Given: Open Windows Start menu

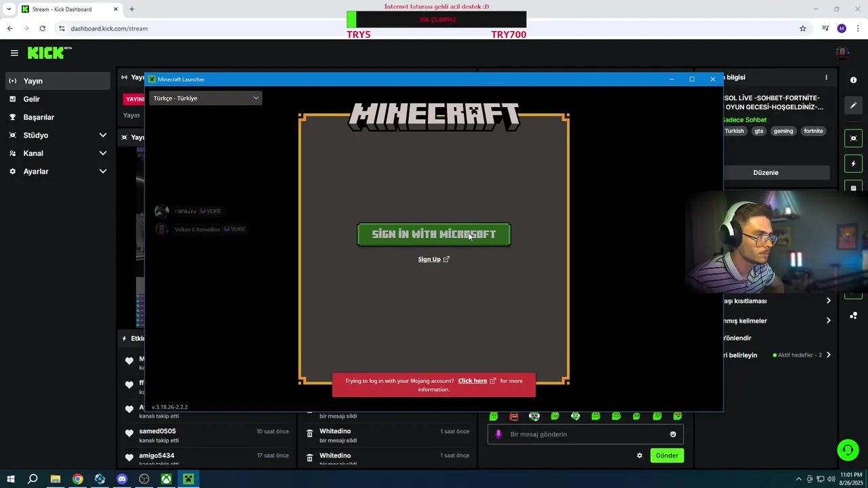Looking at the screenshot, I should point(10,479).
